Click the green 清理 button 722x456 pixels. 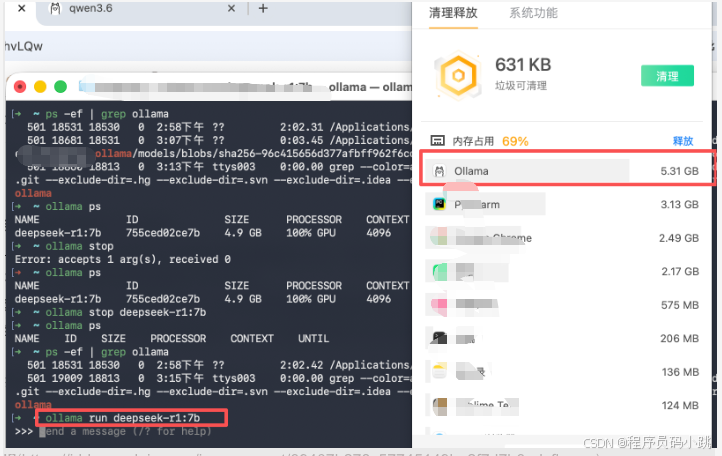[x=667, y=76]
